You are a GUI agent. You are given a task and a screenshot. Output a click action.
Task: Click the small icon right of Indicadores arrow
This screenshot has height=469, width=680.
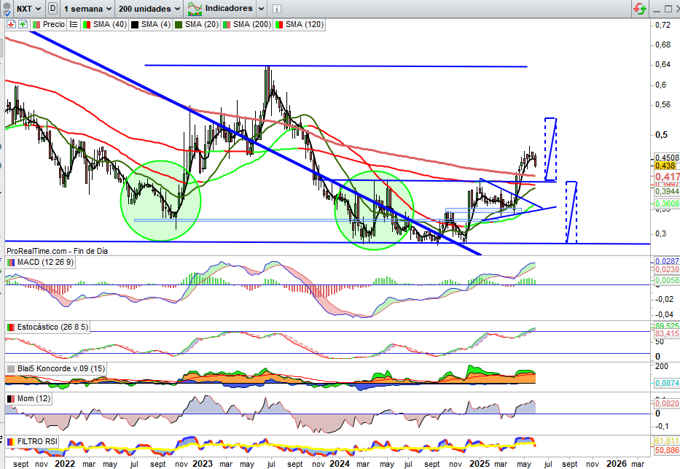click(x=276, y=9)
